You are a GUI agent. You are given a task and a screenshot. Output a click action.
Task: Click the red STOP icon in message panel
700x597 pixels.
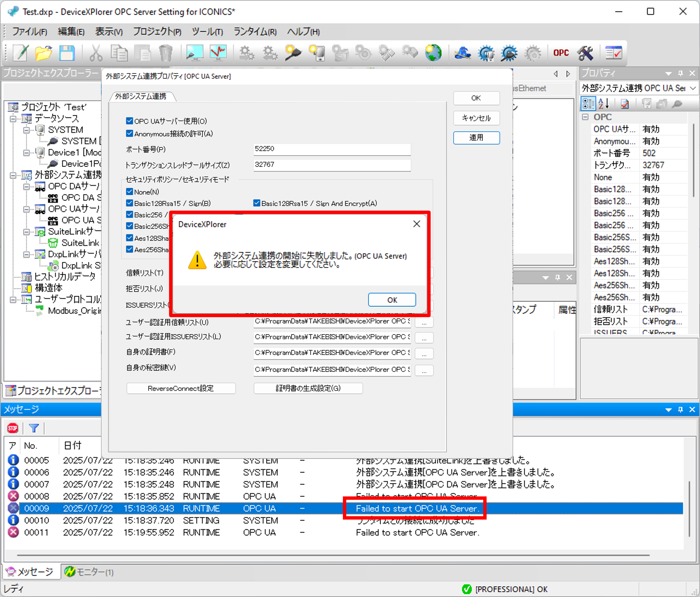13,428
